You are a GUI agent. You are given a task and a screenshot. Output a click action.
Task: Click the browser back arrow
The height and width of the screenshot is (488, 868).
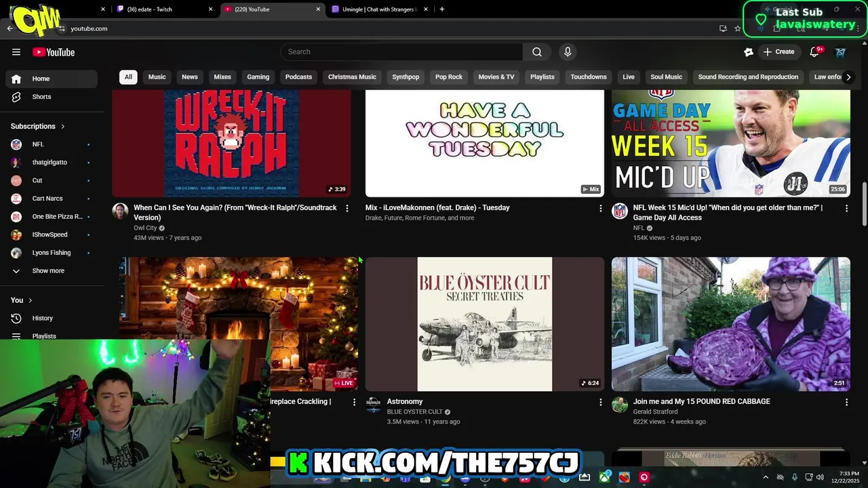click(x=9, y=28)
